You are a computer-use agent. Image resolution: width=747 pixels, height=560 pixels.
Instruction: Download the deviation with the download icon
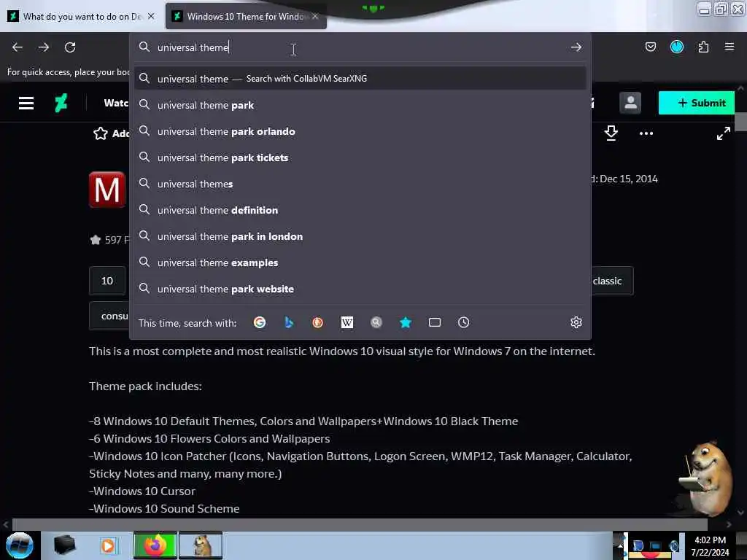[611, 133]
